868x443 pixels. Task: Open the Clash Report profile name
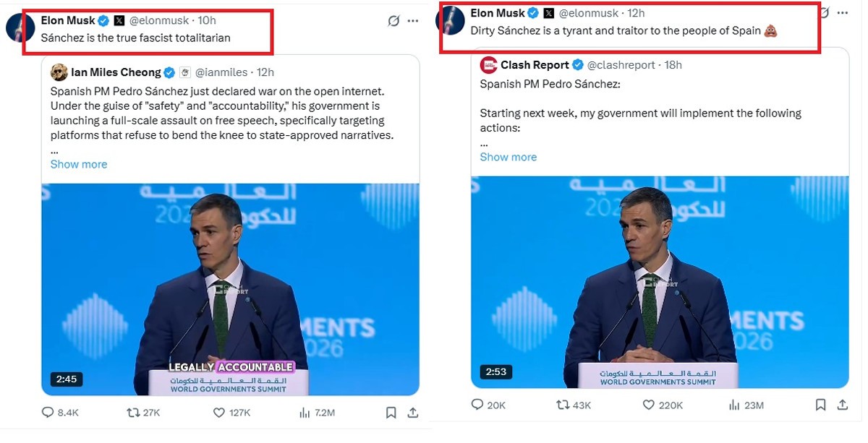(534, 65)
